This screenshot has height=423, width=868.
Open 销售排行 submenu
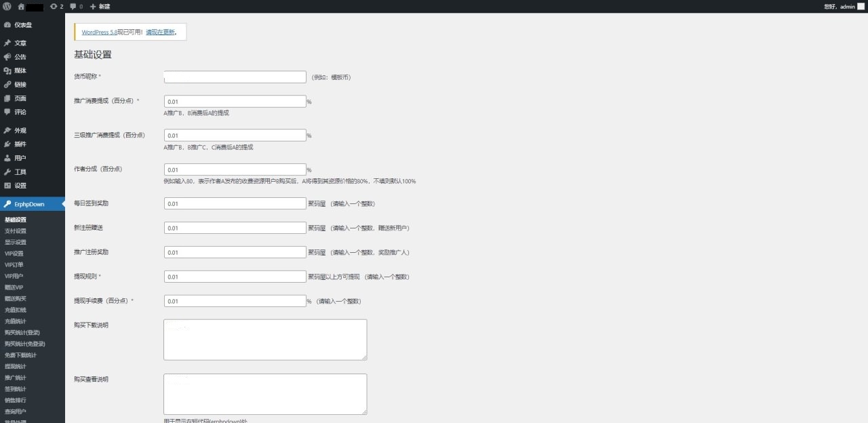pyautogui.click(x=16, y=400)
